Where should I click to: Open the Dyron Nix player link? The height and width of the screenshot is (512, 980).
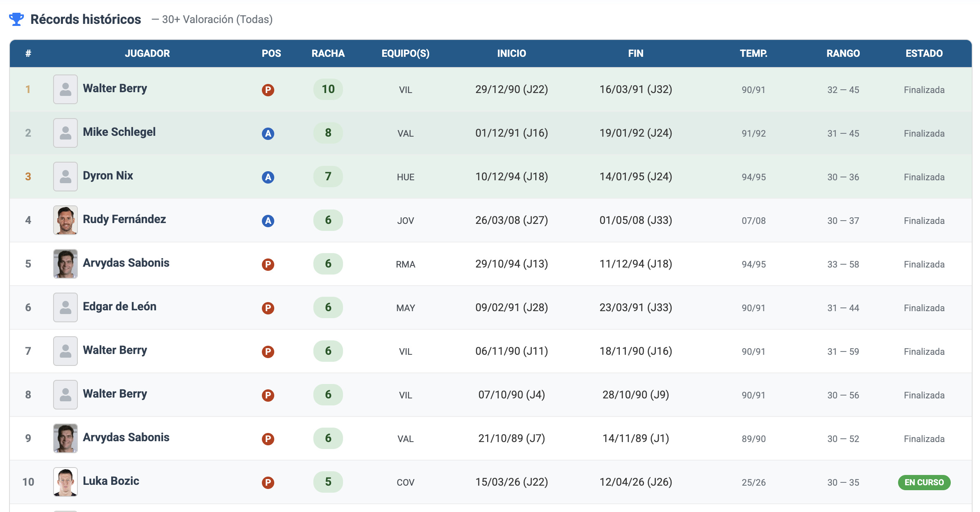tap(108, 176)
